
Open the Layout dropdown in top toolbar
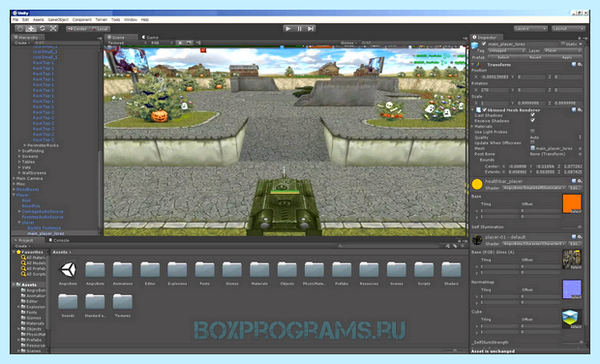point(568,29)
